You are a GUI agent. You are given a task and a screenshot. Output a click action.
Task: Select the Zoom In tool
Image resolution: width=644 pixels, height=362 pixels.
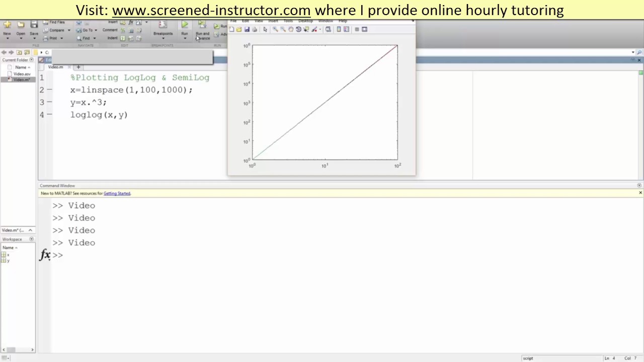click(275, 29)
